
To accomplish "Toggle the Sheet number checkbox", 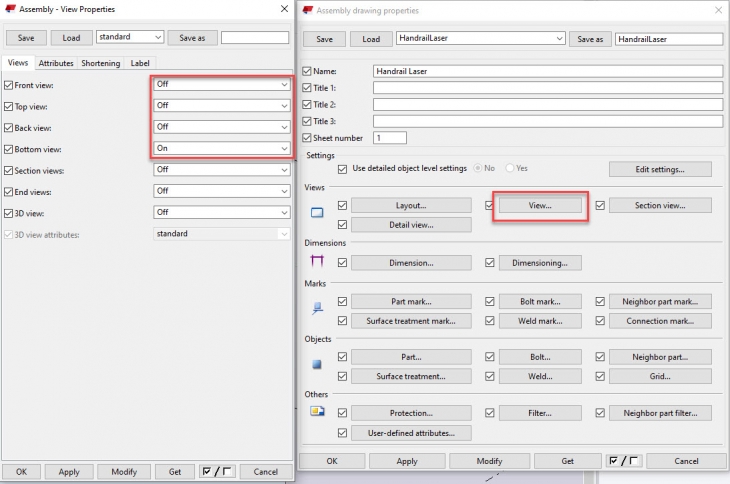I will point(307,138).
